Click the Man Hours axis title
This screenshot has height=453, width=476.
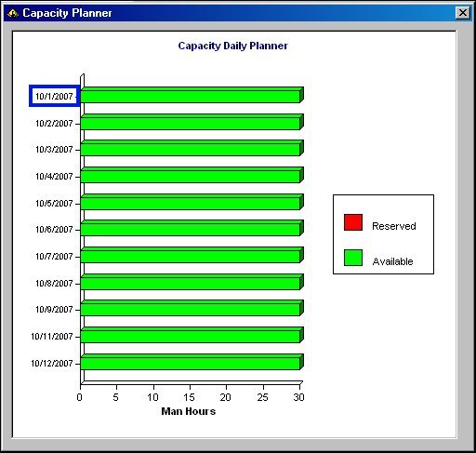[x=189, y=411]
